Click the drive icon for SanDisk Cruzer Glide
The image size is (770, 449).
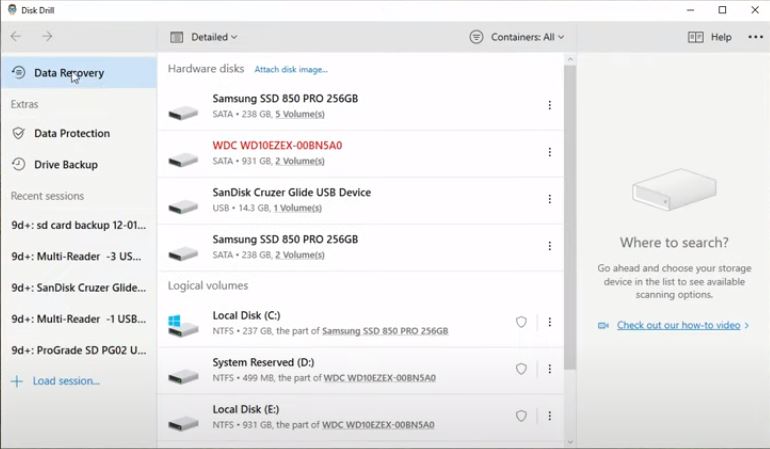pyautogui.click(x=183, y=207)
